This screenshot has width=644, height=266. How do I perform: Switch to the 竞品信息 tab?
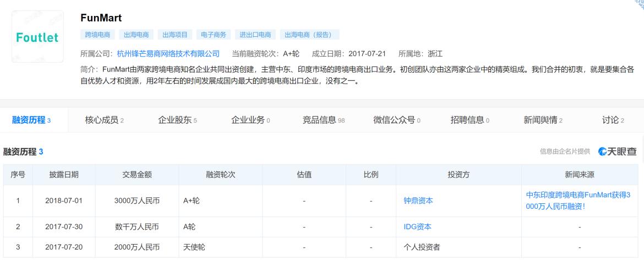coord(324,120)
